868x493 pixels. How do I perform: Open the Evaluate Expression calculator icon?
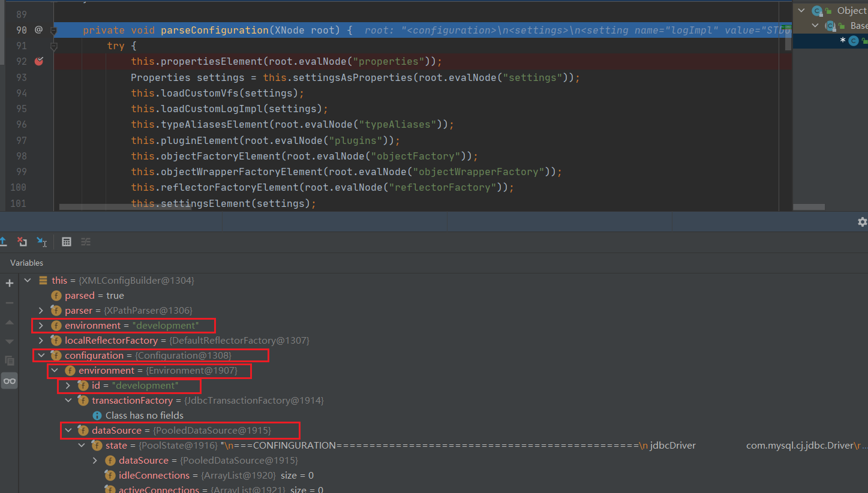67,241
